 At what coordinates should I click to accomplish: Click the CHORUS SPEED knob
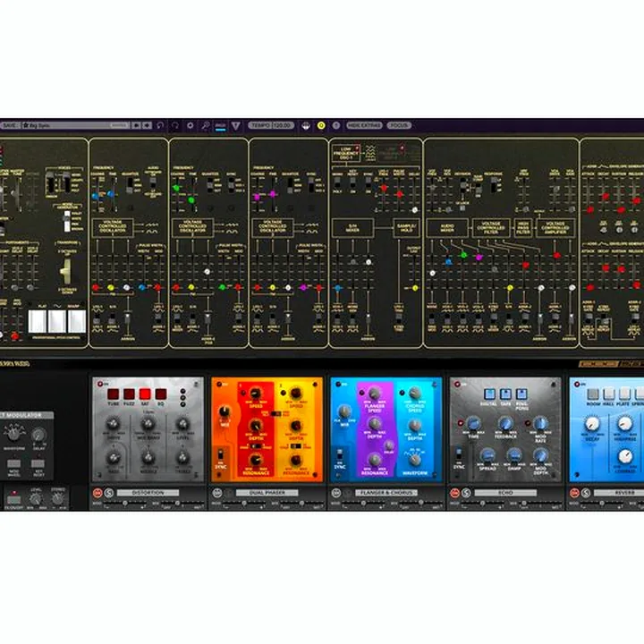415,393
